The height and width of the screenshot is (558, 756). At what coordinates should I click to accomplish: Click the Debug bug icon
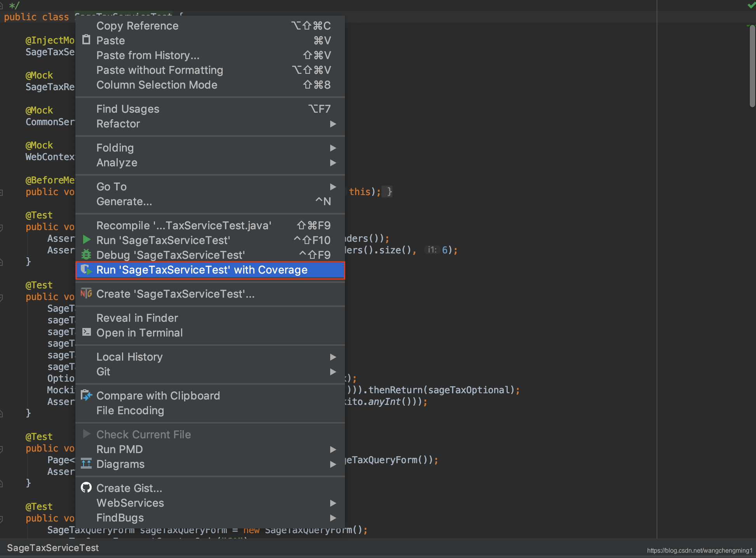tap(86, 255)
